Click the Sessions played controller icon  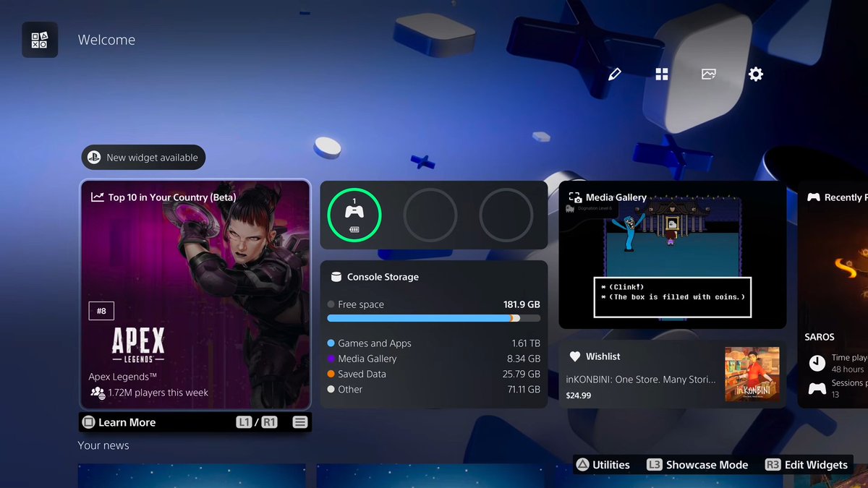pyautogui.click(x=817, y=389)
